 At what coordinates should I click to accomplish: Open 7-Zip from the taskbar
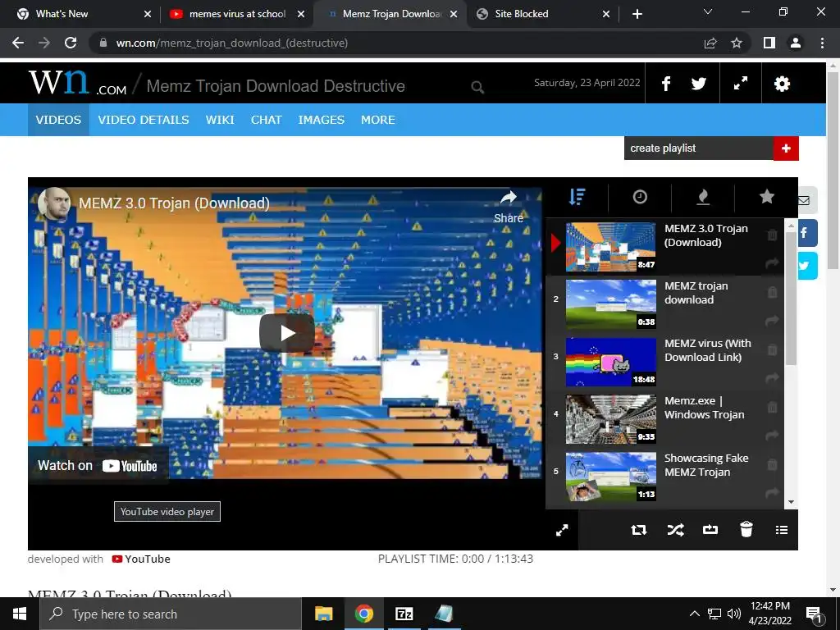coord(404,614)
